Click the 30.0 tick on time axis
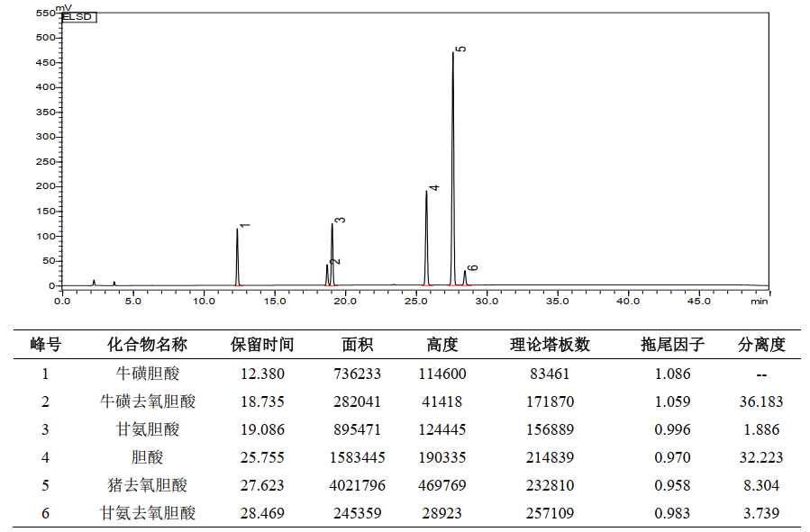 [487, 300]
